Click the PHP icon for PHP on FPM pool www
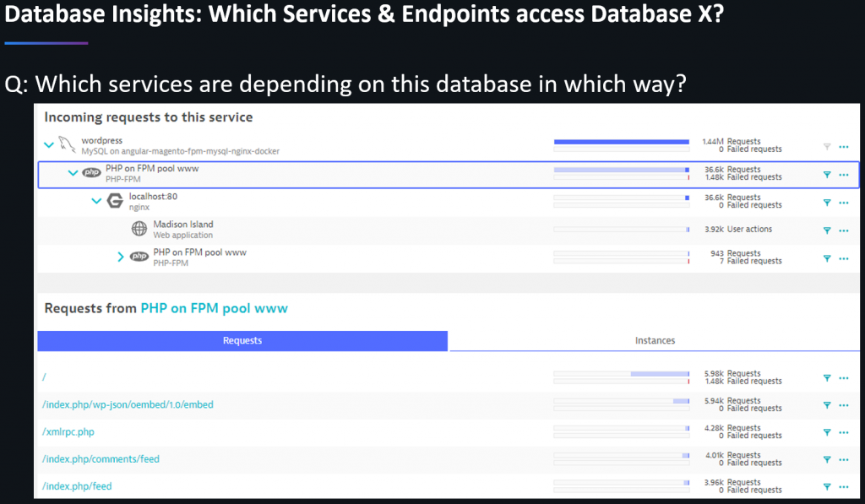Image resolution: width=865 pixels, height=504 pixels. [x=91, y=172]
